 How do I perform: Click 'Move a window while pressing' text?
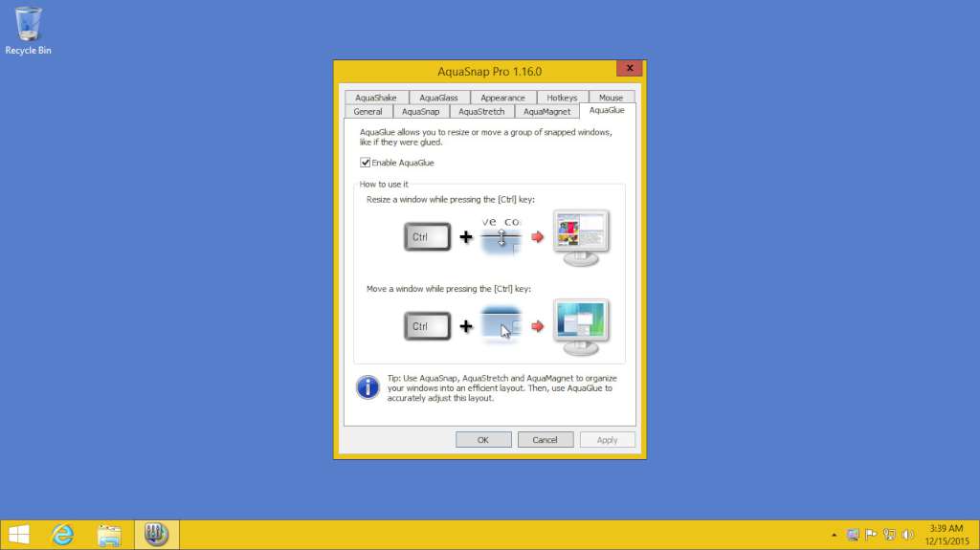pos(449,289)
